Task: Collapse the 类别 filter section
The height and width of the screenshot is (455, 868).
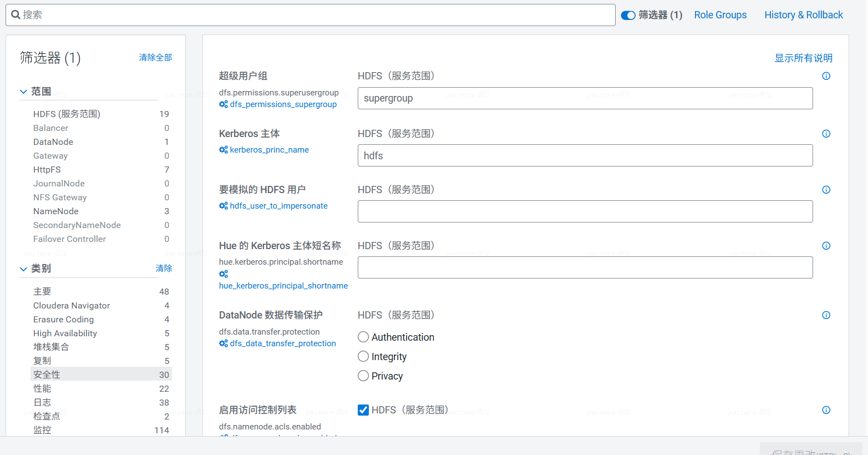Action: pyautogui.click(x=23, y=269)
